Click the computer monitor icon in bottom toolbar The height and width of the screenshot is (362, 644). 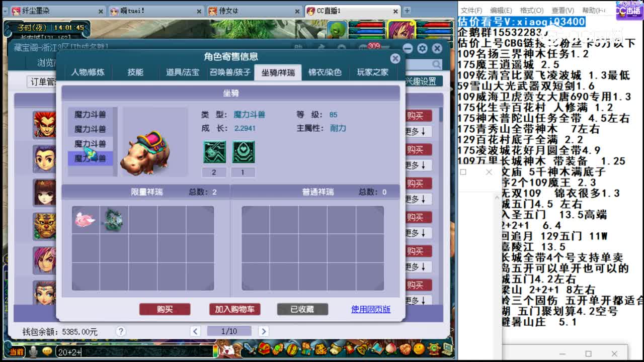pos(448,348)
